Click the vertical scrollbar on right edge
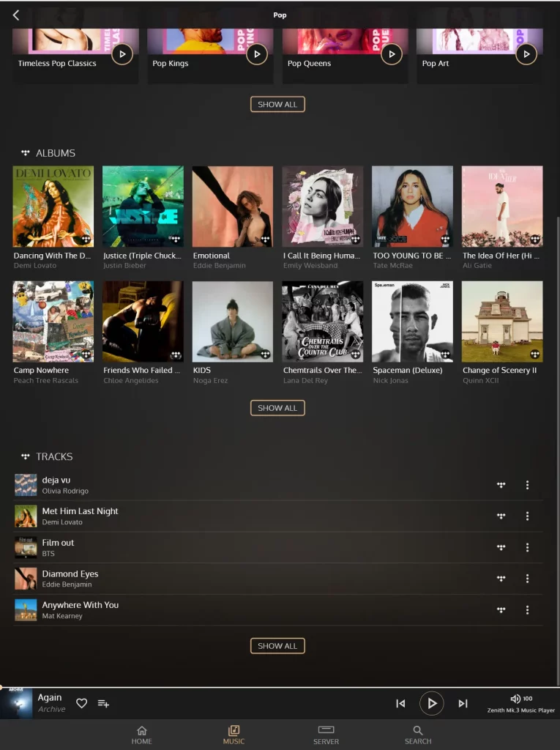This screenshot has height=750, width=560. pyautogui.click(x=558, y=450)
